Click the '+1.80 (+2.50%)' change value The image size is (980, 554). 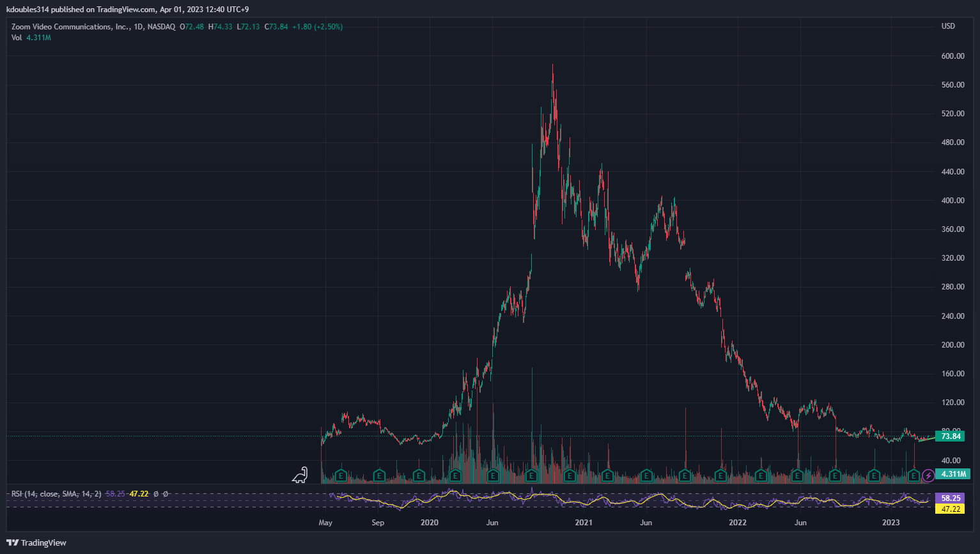(x=318, y=27)
